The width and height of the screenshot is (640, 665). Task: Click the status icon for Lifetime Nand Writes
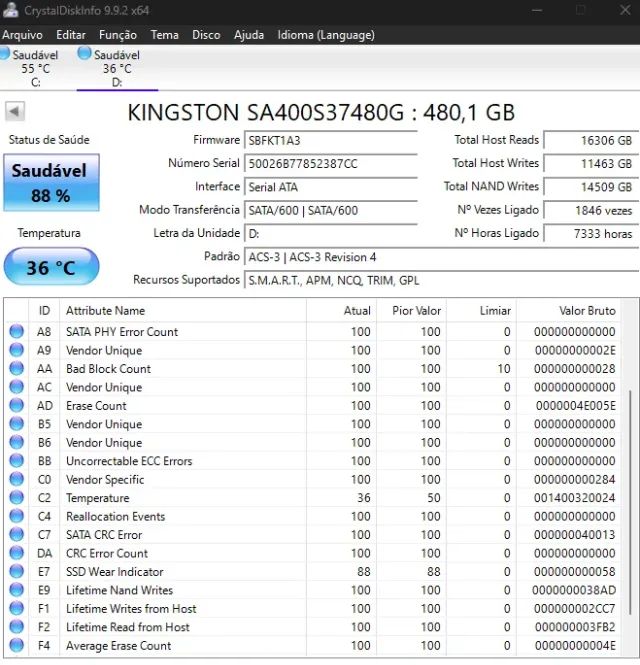[x=17, y=590]
